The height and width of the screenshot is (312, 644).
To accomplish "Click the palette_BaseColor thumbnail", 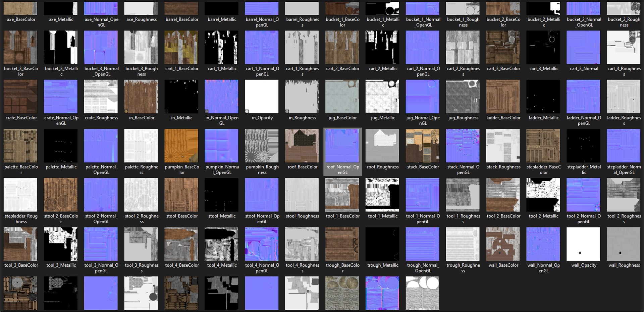I will click(20, 146).
